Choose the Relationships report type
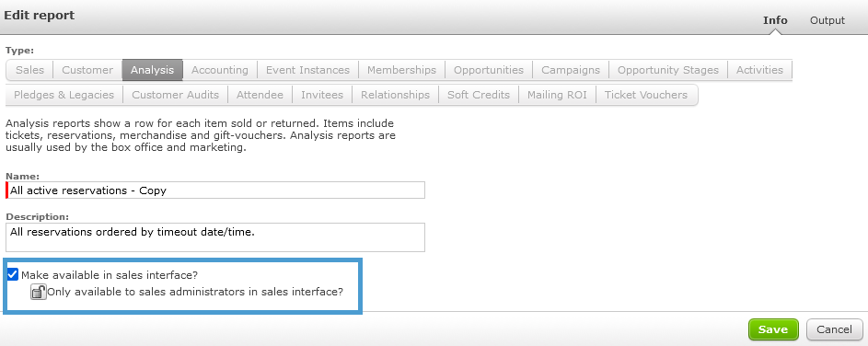The image size is (868, 346). [395, 95]
